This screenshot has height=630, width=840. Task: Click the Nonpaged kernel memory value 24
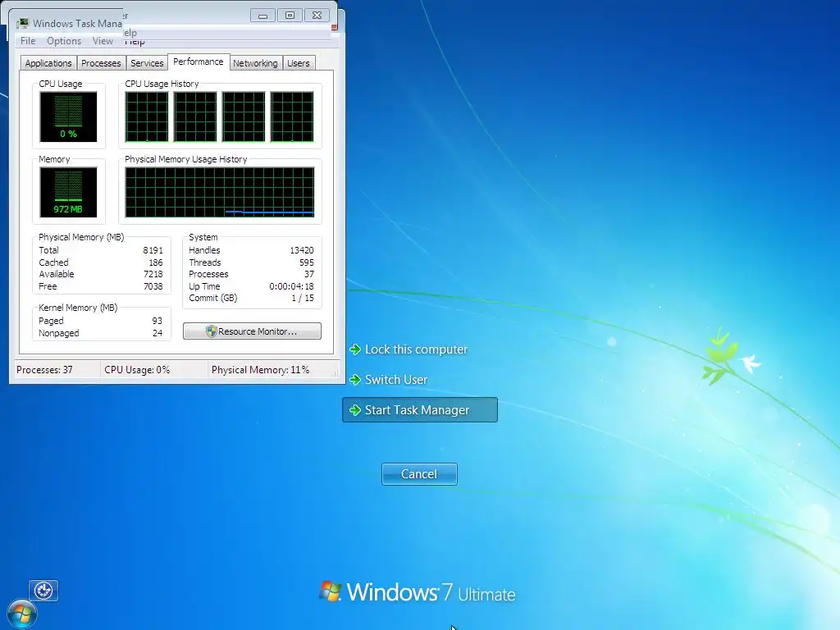point(157,333)
